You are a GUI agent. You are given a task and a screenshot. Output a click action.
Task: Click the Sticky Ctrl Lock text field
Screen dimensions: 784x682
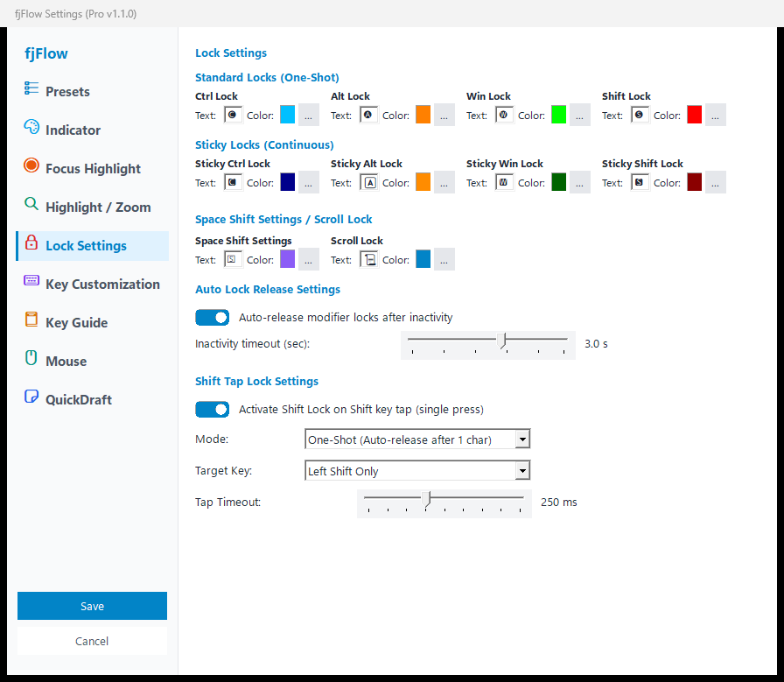pyautogui.click(x=233, y=183)
